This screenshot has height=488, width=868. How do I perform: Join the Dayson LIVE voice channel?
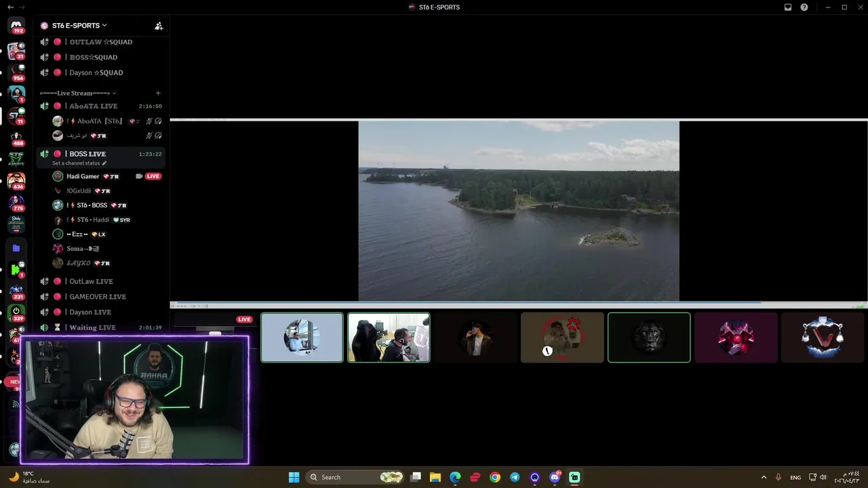pyautogui.click(x=101, y=312)
